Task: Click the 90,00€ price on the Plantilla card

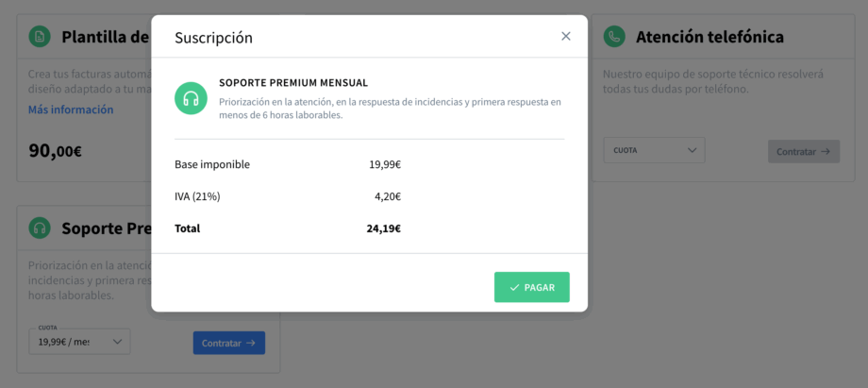Action: click(x=55, y=150)
